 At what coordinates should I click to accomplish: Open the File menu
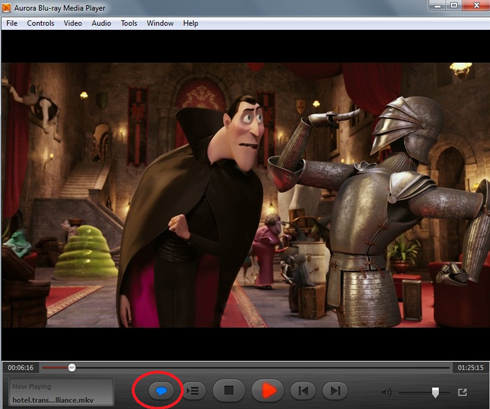tap(12, 23)
